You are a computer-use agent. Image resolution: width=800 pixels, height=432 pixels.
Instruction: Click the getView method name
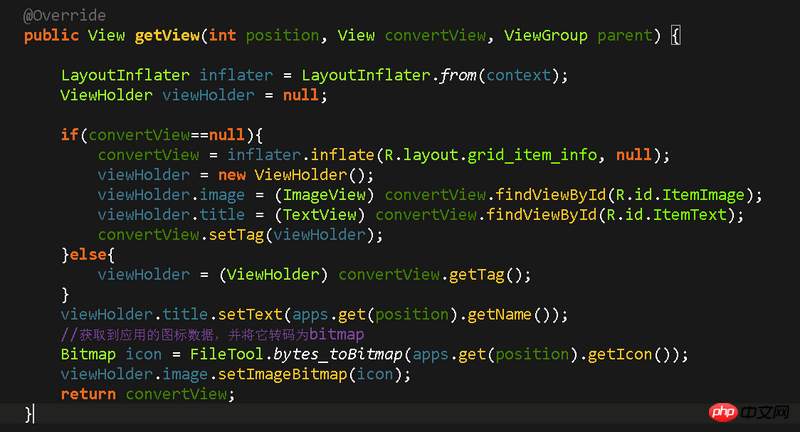[x=167, y=35]
